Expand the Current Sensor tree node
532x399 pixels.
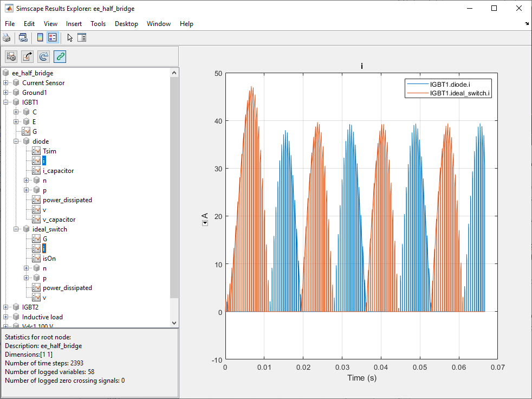[6, 83]
